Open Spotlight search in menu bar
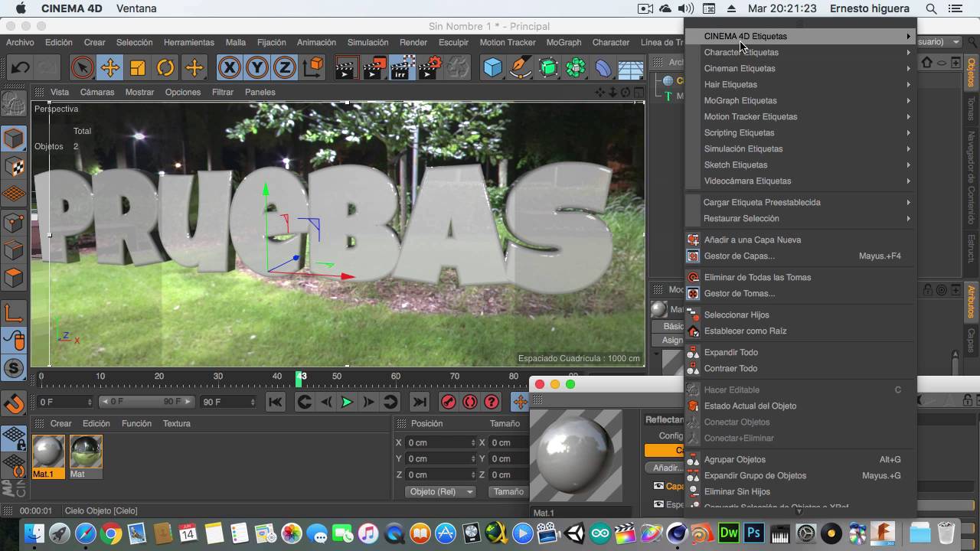980x551 pixels. coord(931,8)
